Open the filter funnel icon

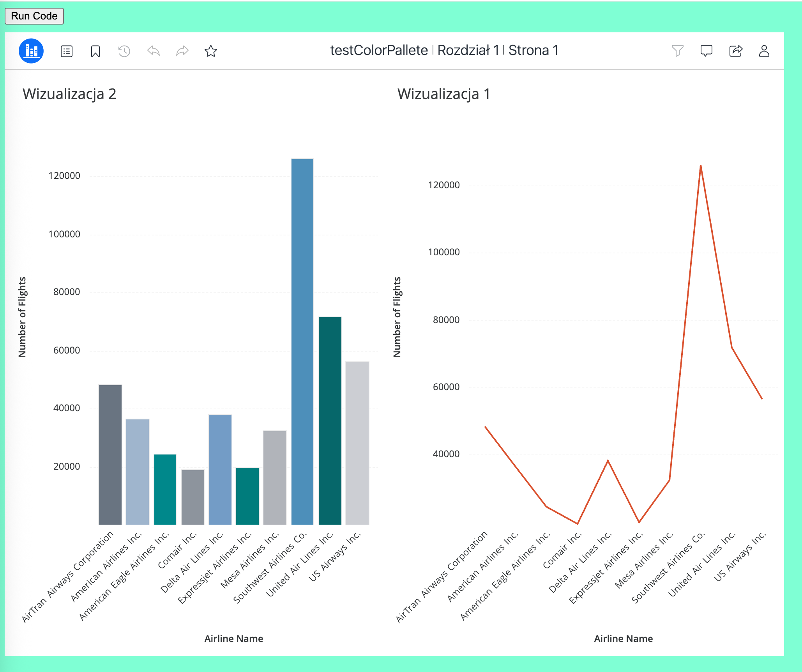click(677, 51)
